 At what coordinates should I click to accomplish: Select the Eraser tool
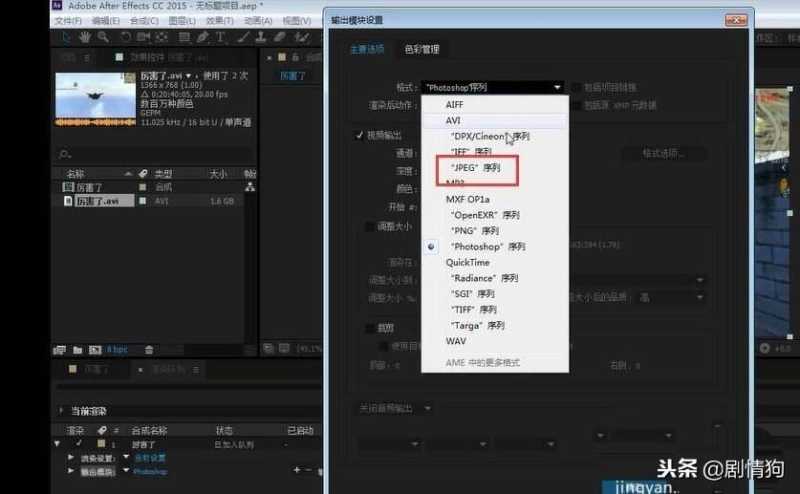[x=279, y=37]
